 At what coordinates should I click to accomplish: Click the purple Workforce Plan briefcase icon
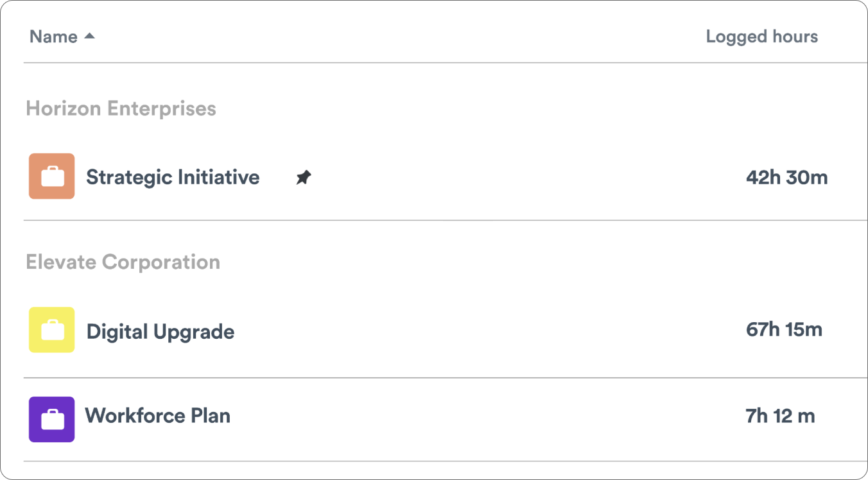51,419
